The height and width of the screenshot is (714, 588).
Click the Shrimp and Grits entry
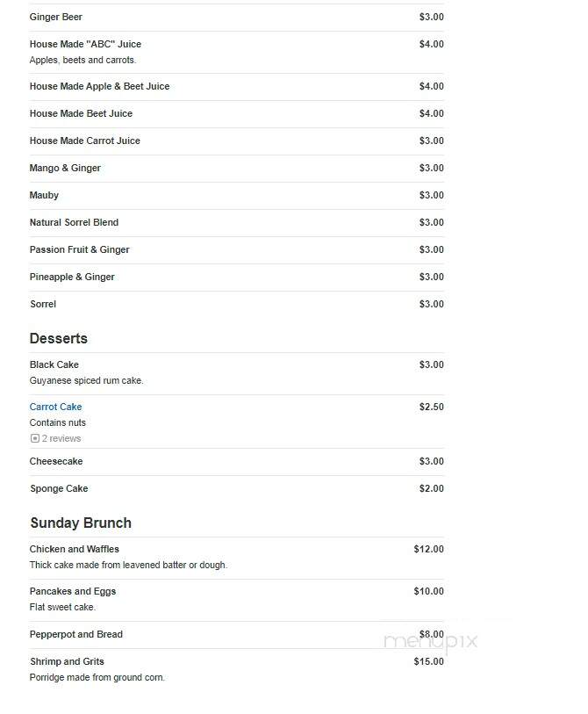[68, 661]
